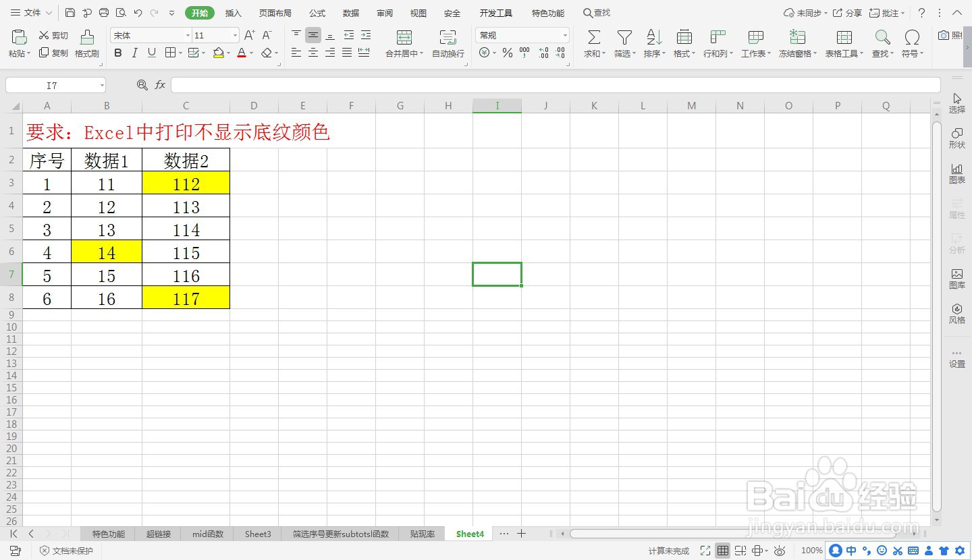Viewport: 972px width, 560px height.
Task: Click the Cut (剪切) button
Action: 53,35
